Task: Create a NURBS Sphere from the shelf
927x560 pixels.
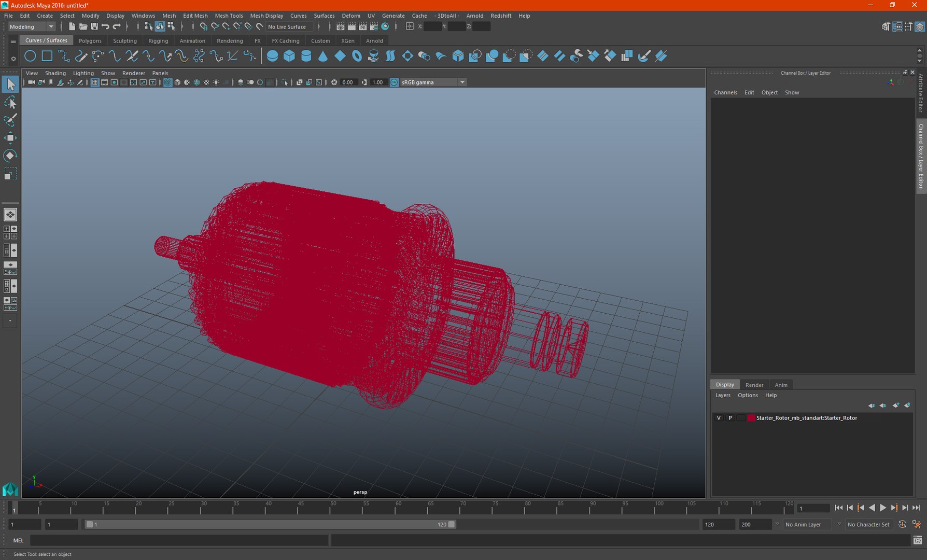Action: click(272, 56)
